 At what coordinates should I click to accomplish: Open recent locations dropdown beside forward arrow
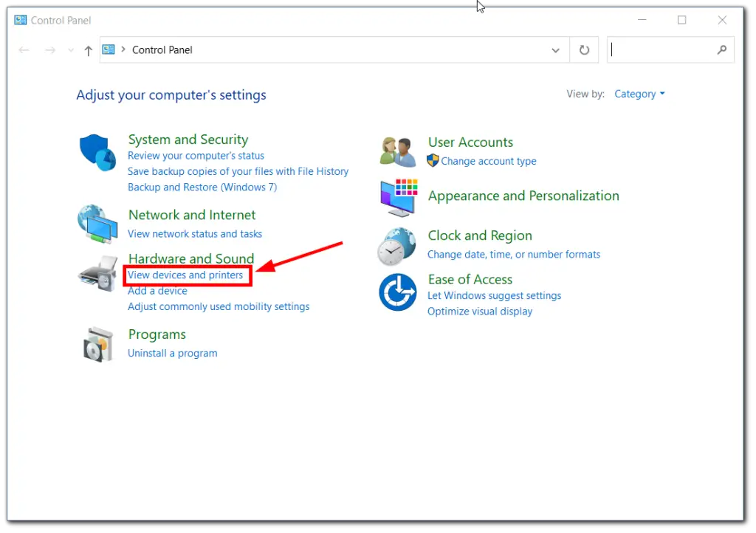pyautogui.click(x=71, y=50)
